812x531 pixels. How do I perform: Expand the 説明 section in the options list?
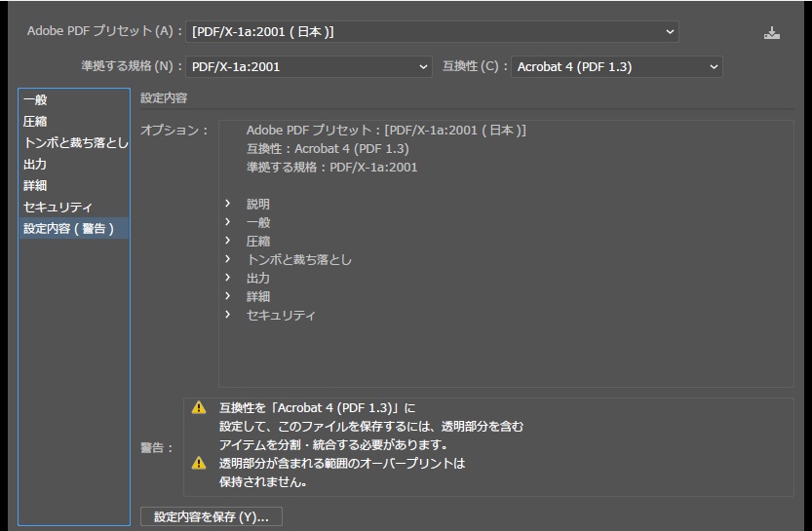pyautogui.click(x=227, y=204)
